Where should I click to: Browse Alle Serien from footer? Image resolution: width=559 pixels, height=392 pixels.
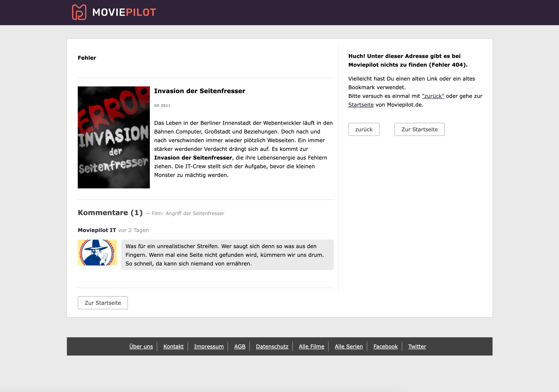(348, 346)
